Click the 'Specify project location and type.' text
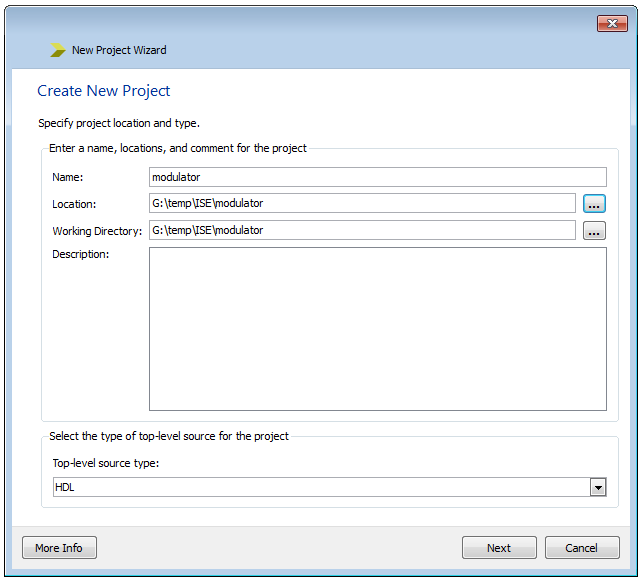The width and height of the screenshot is (642, 582). tap(119, 123)
